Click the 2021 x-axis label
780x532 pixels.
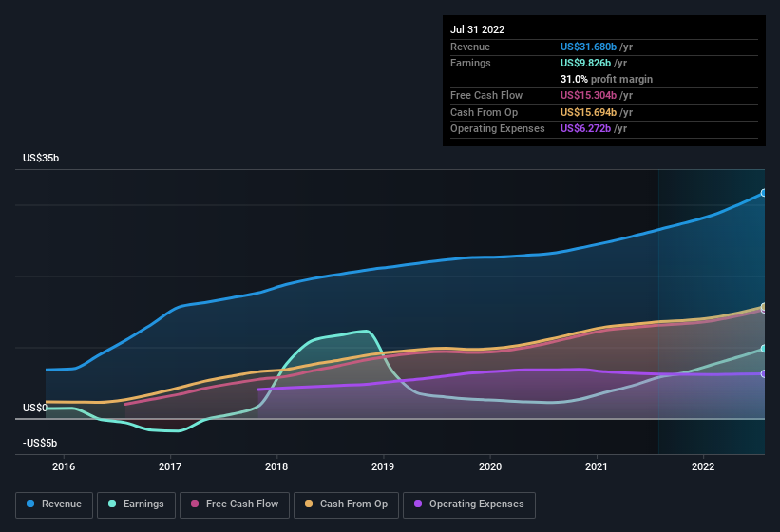pyautogui.click(x=597, y=466)
